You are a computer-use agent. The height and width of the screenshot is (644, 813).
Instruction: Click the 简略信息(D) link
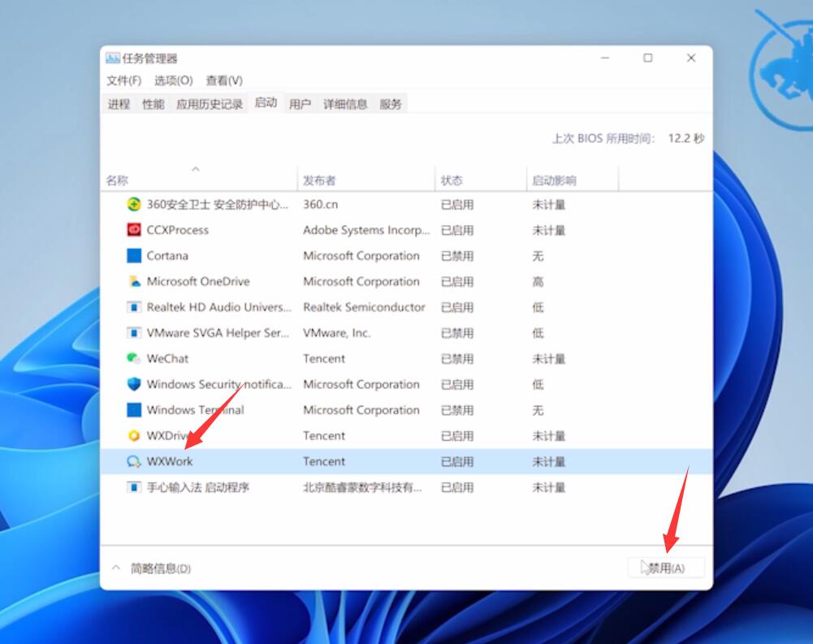pos(161,568)
